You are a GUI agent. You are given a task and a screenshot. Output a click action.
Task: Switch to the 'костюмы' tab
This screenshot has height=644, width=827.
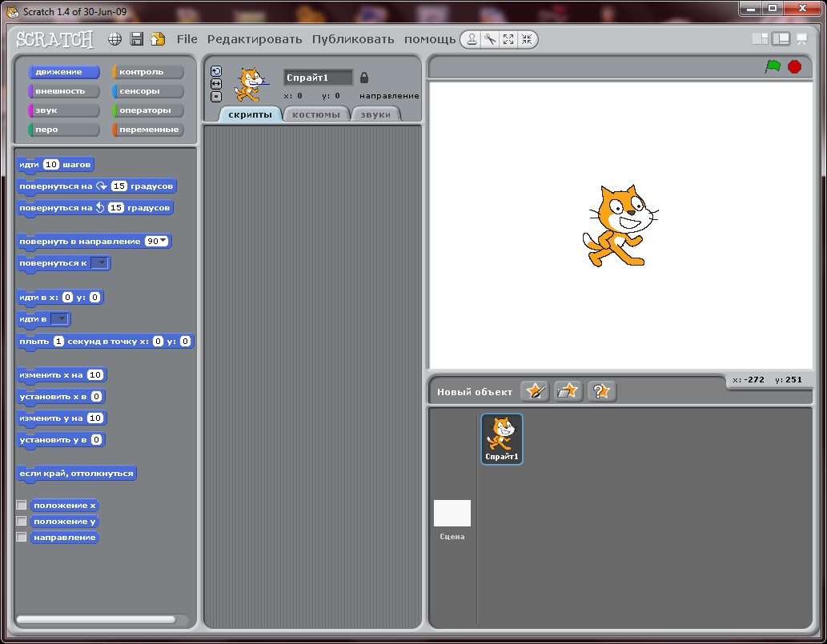pyautogui.click(x=316, y=114)
